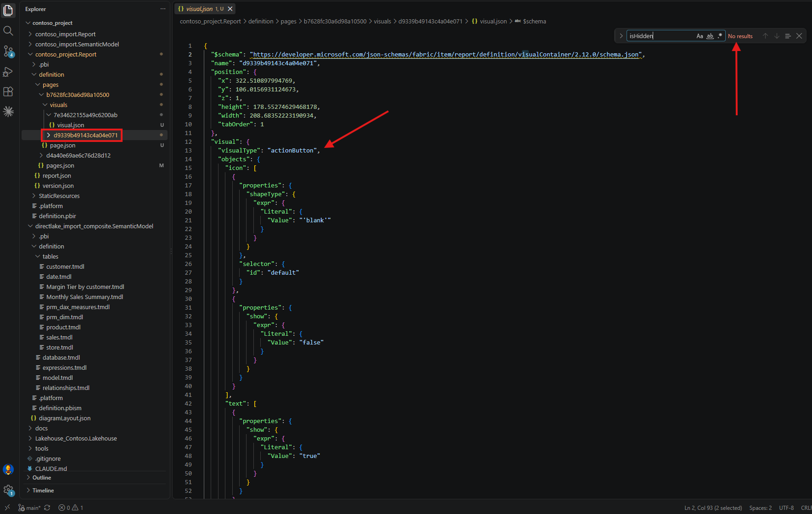Screen dimensions: 812x514
Task: Collapse the visuals folder
Action: tap(58, 105)
